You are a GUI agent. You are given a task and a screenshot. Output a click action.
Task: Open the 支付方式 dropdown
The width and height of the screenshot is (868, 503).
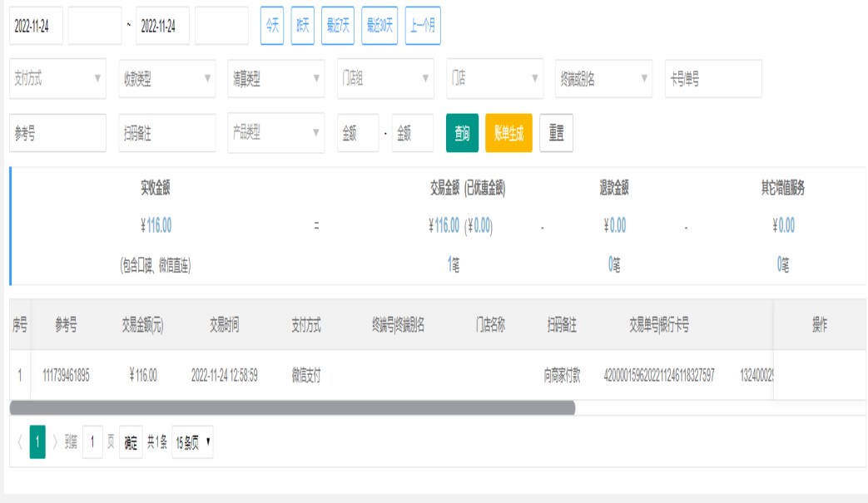[x=57, y=78]
